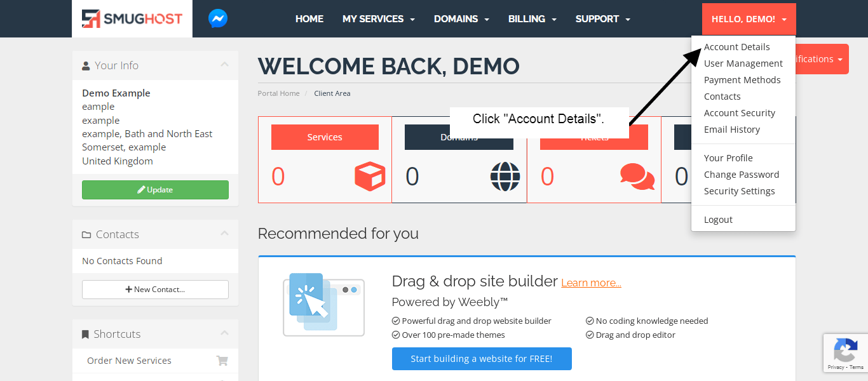Click the Services cube icon

pyautogui.click(x=369, y=177)
